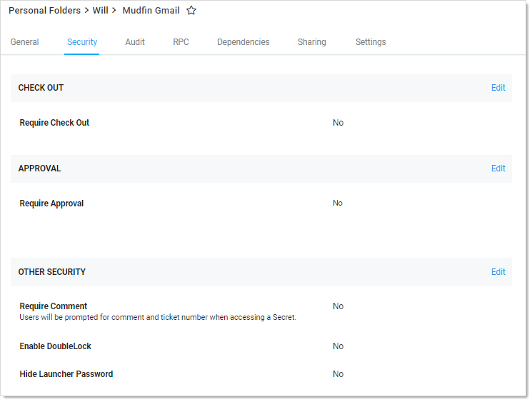This screenshot has height=402, width=532.
Task: Switch to the Audit tab
Action: (135, 42)
